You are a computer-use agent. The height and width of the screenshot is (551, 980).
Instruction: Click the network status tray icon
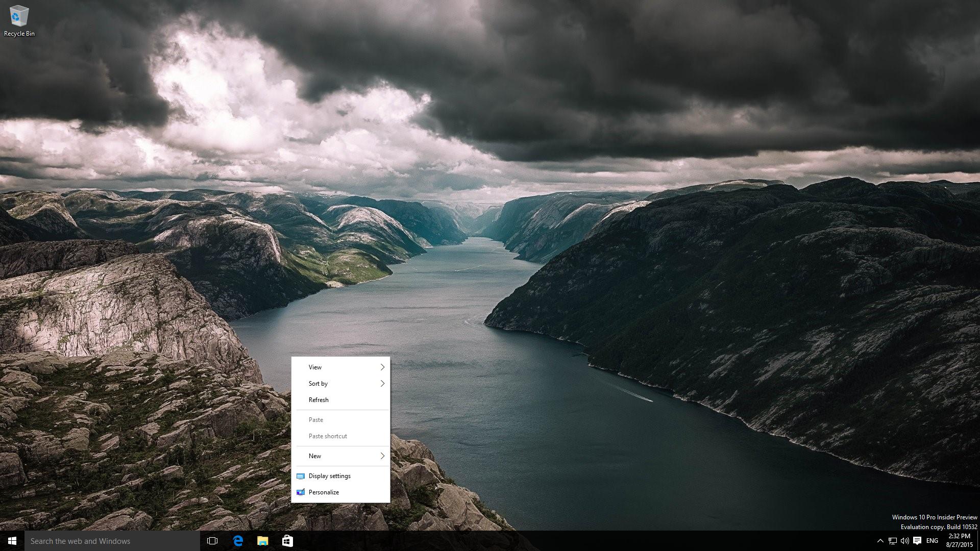coord(893,541)
